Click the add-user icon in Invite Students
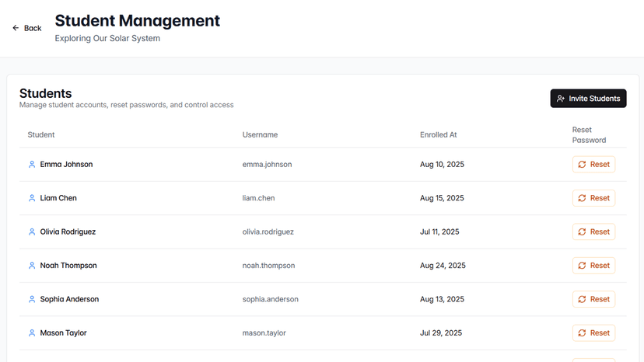Viewport: 644px width, 362px height. [x=561, y=99]
